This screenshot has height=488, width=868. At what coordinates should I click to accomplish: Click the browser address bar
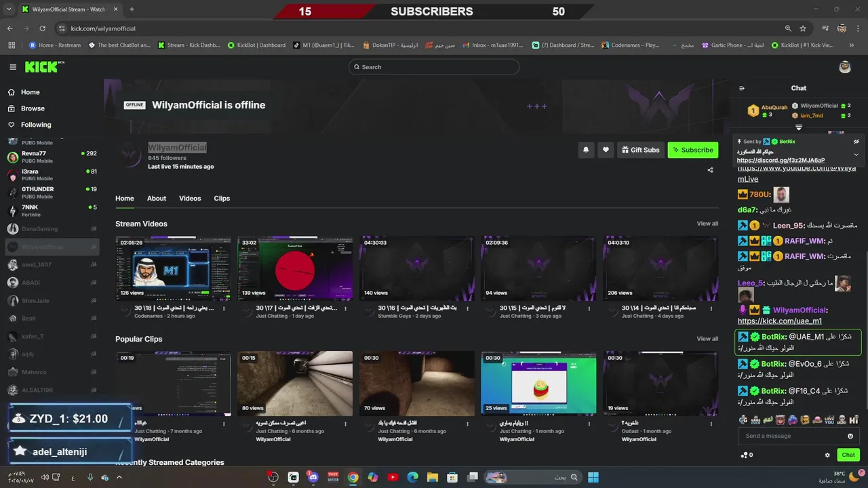(420, 28)
